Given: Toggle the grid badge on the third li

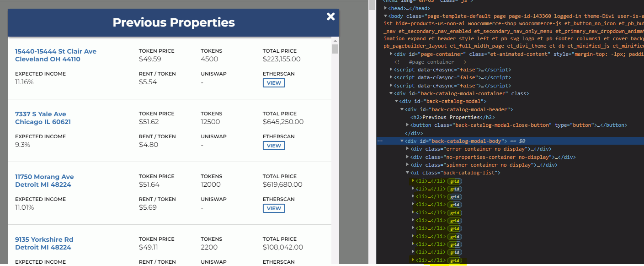Looking at the screenshot, I should (454, 197).
